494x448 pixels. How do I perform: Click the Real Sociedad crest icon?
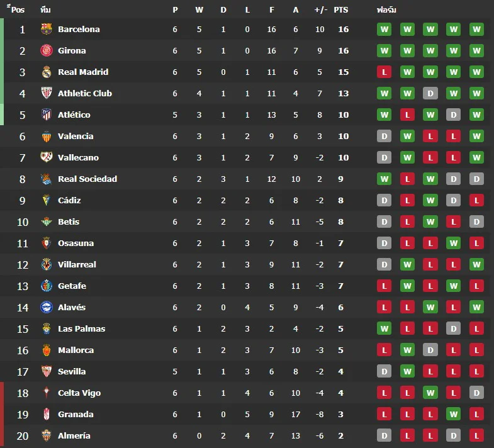tap(47, 179)
